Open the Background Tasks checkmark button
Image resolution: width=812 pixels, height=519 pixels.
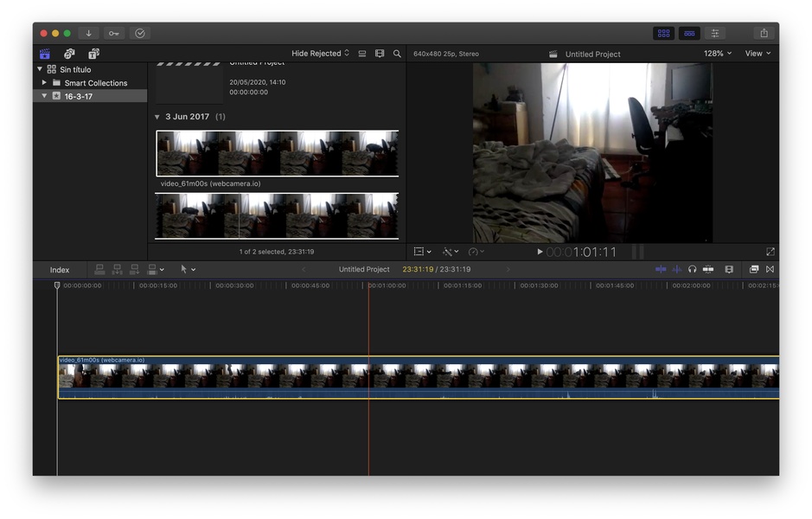140,33
